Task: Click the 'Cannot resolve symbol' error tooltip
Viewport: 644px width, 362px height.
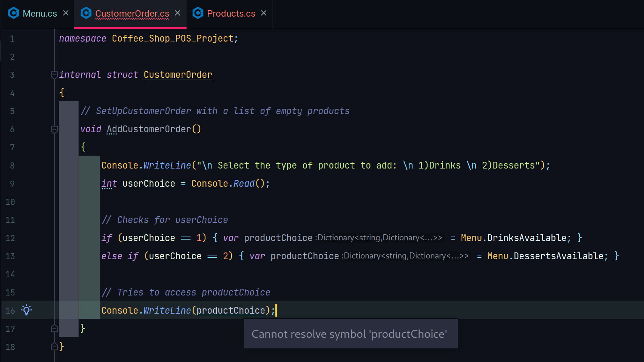Action: pyautogui.click(x=350, y=334)
